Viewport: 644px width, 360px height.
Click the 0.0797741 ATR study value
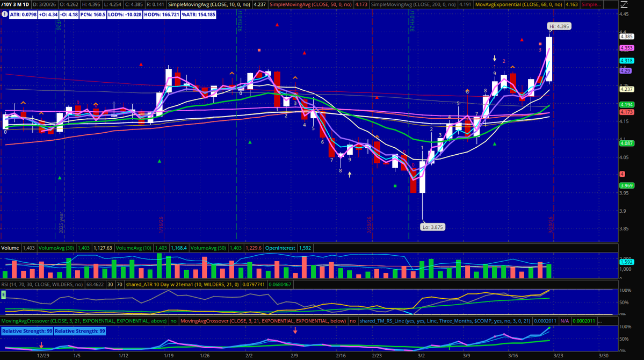[x=254, y=284]
